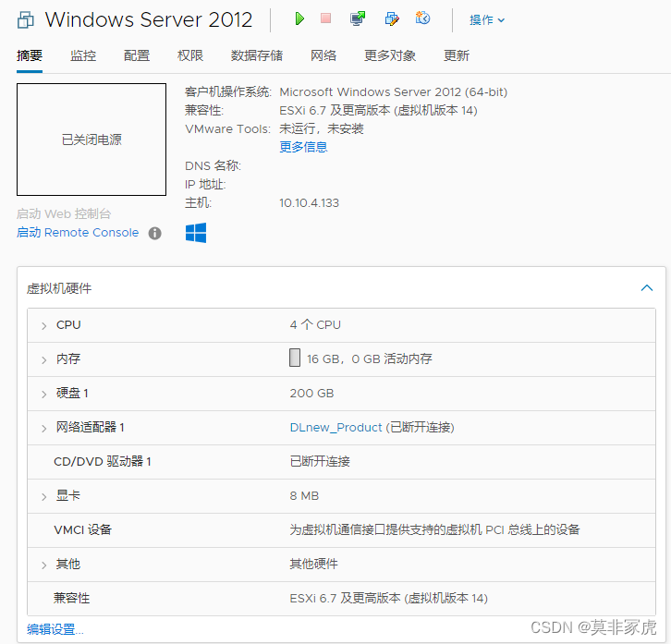671x644 pixels.
Task: Switch to the 配置 tab
Action: [x=137, y=55]
